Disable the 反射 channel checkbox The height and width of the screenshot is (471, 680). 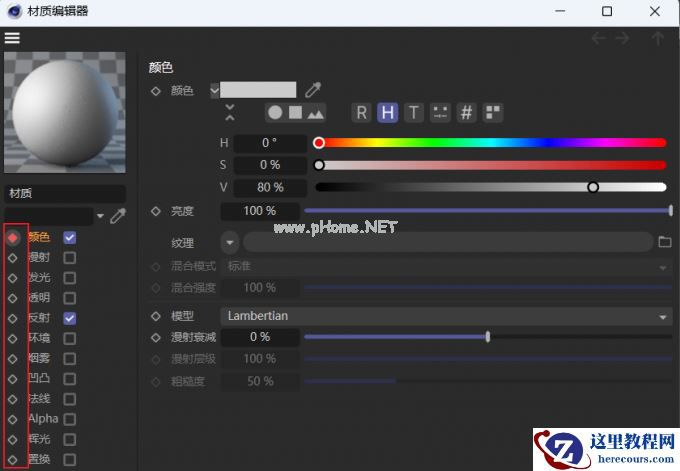pos(69,318)
